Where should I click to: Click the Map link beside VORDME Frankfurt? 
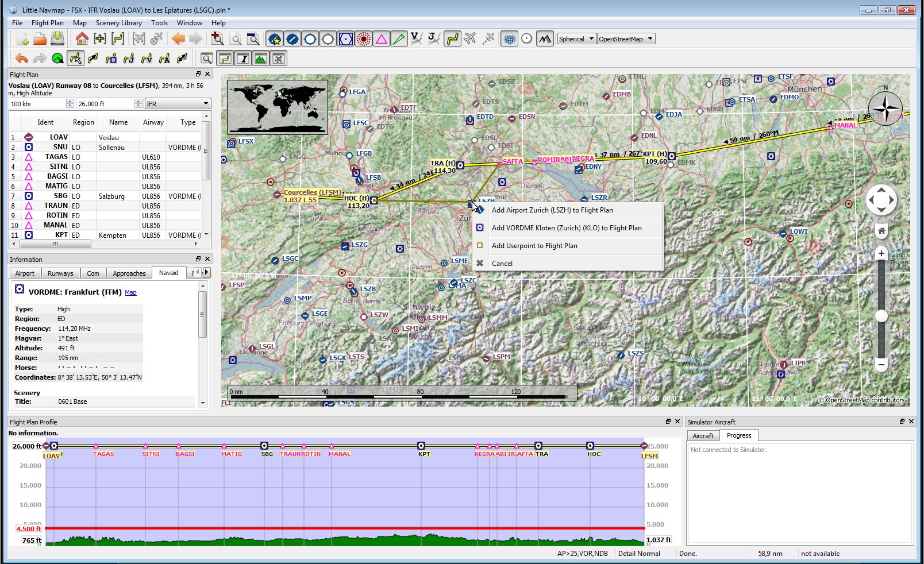(130, 293)
